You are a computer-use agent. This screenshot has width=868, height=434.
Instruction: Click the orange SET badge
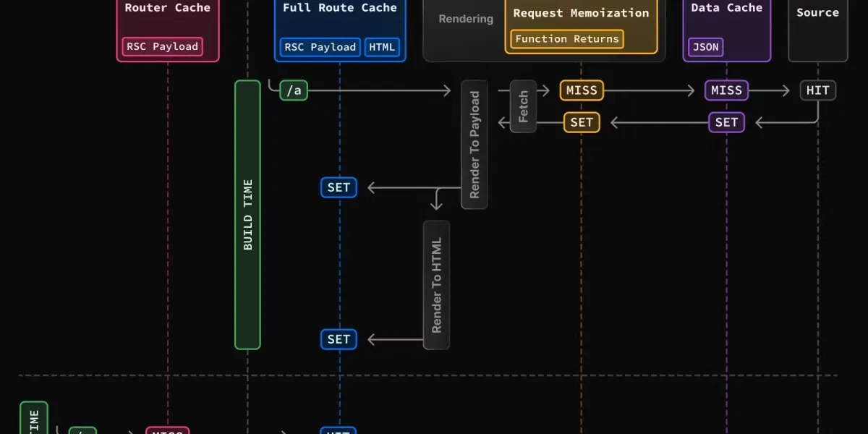582,122
